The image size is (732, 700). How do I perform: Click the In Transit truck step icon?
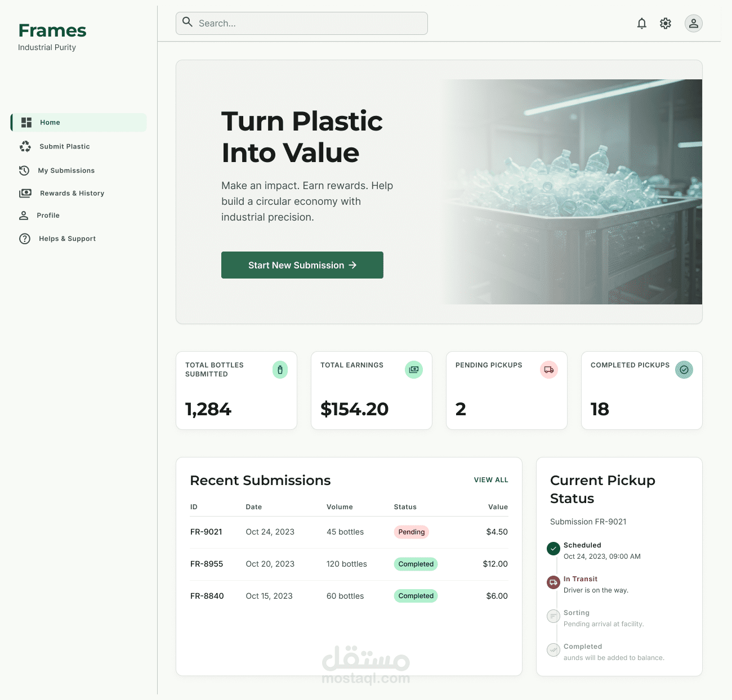click(x=554, y=582)
